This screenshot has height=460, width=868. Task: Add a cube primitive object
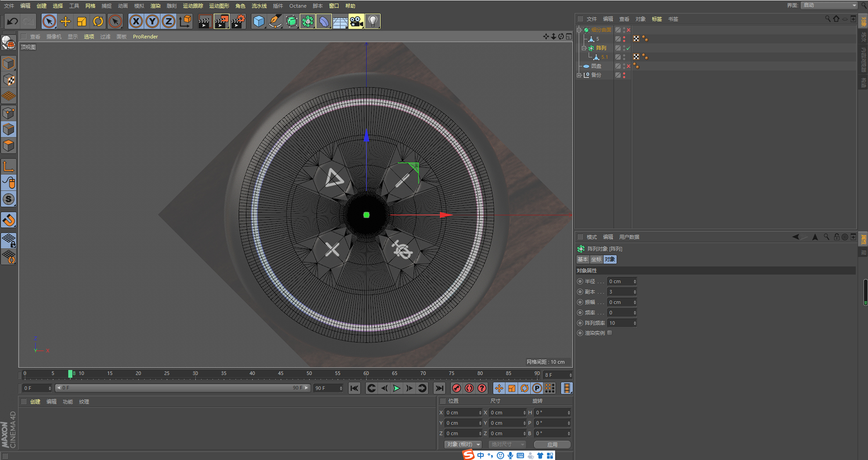click(259, 21)
